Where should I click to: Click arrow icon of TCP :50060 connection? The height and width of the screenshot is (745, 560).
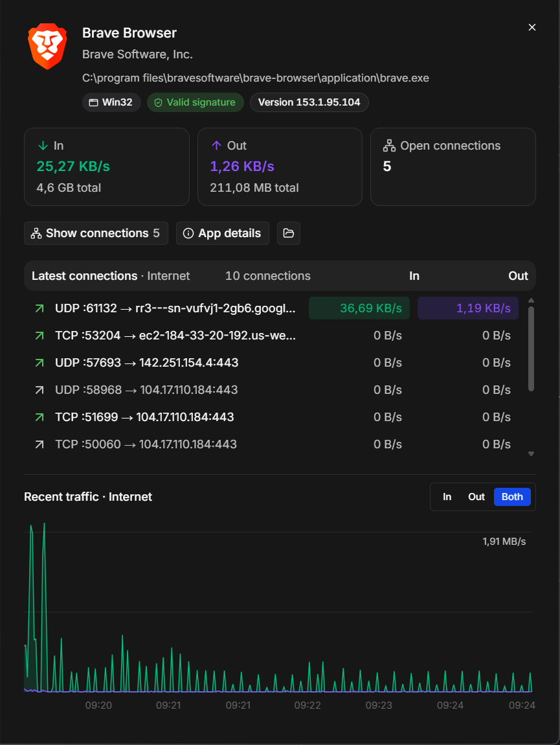tap(39, 444)
